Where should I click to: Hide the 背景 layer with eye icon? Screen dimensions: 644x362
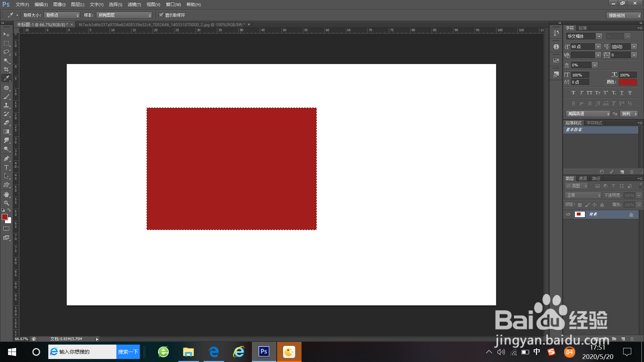568,215
